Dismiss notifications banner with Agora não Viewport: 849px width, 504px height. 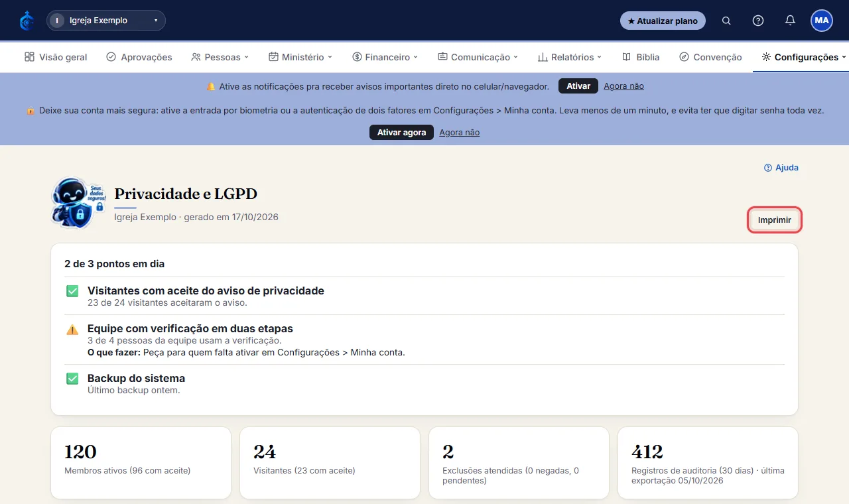tap(623, 86)
